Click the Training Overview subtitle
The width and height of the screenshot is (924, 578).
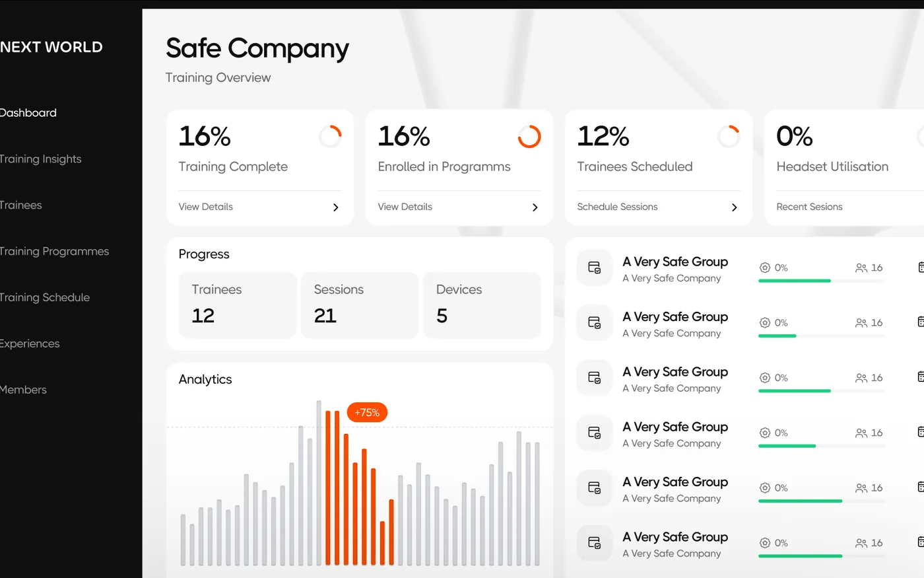(218, 78)
